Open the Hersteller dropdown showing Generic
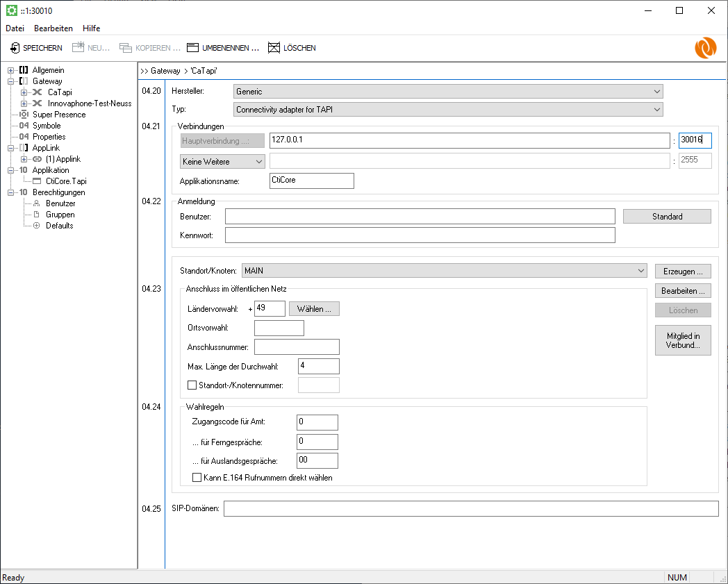The image size is (728, 584). (448, 91)
